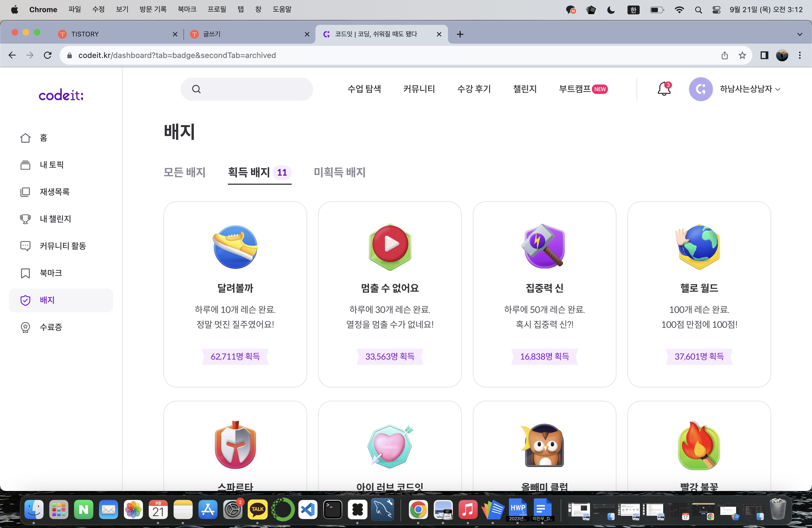
Task: Bookmark this page with star icon
Action: coord(742,55)
